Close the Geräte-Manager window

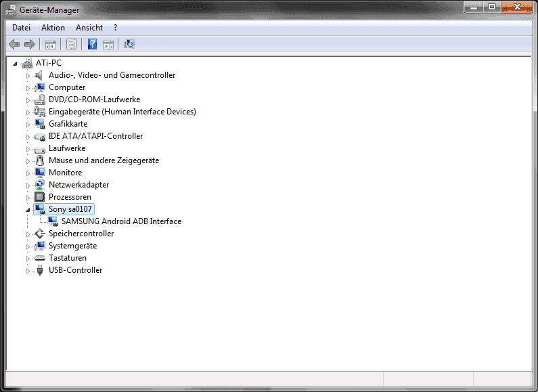517,7
